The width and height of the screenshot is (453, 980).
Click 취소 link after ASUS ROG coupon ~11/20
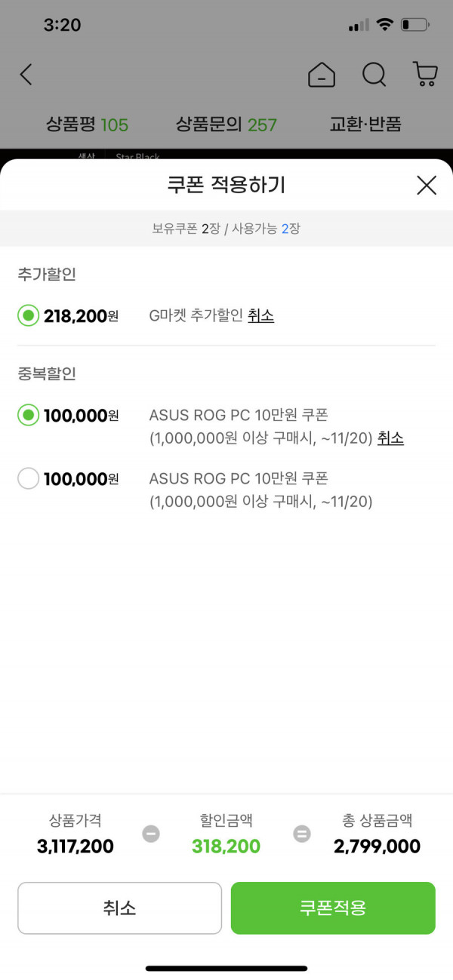click(390, 438)
